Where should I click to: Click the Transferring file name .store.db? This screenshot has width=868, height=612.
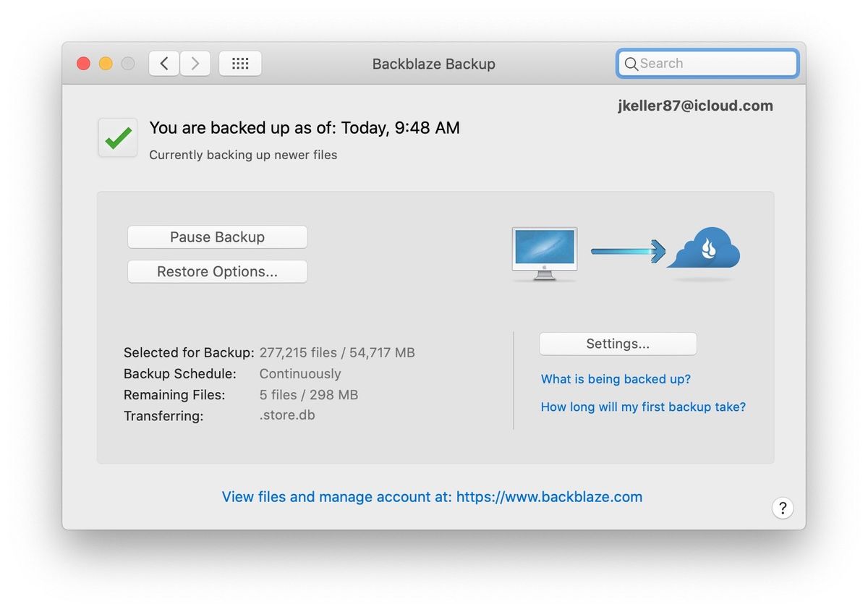click(x=286, y=416)
